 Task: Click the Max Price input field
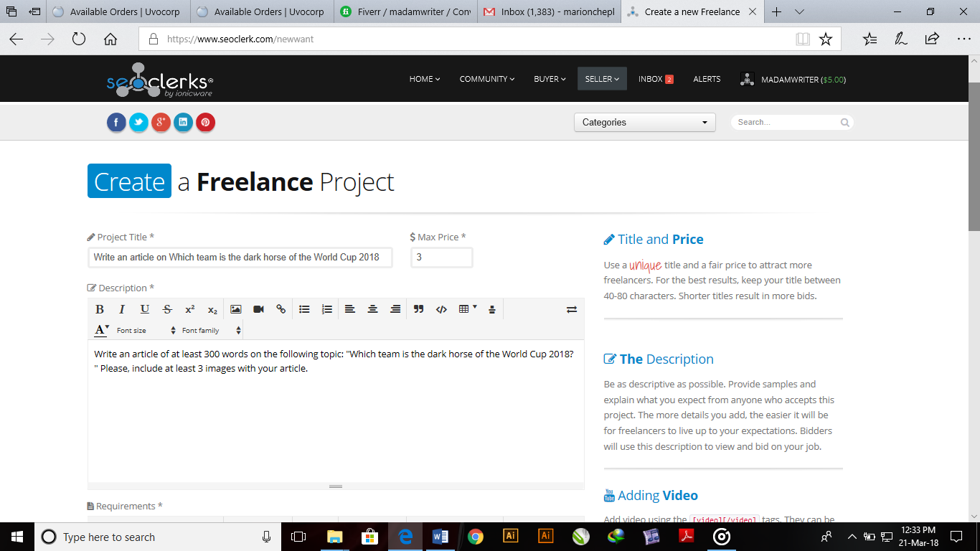(x=441, y=257)
